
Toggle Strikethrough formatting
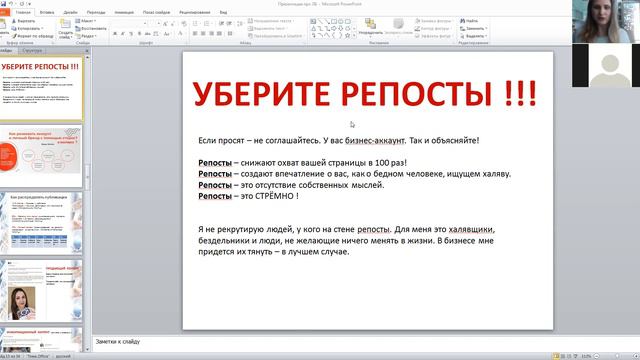(x=148, y=33)
